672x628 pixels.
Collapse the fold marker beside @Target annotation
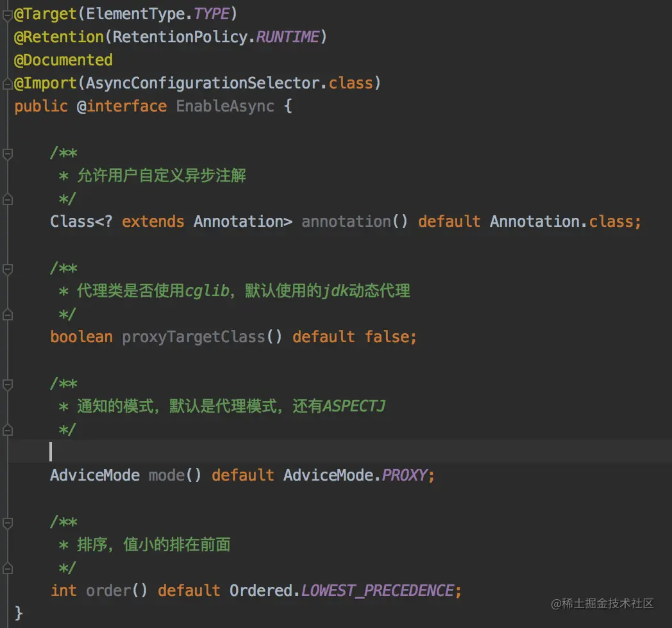point(7,15)
